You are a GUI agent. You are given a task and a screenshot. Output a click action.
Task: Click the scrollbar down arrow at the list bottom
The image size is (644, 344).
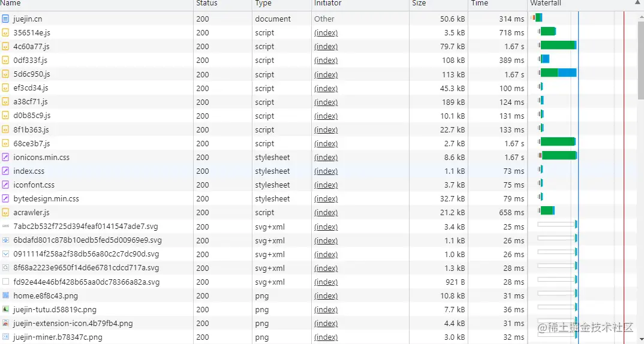coord(641,339)
